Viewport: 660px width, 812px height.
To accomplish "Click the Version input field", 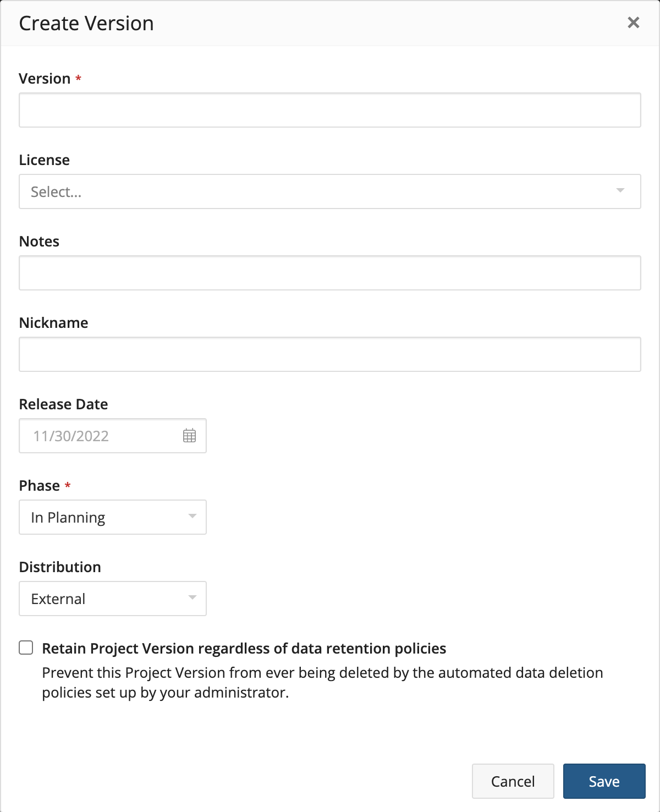I will (x=330, y=110).
